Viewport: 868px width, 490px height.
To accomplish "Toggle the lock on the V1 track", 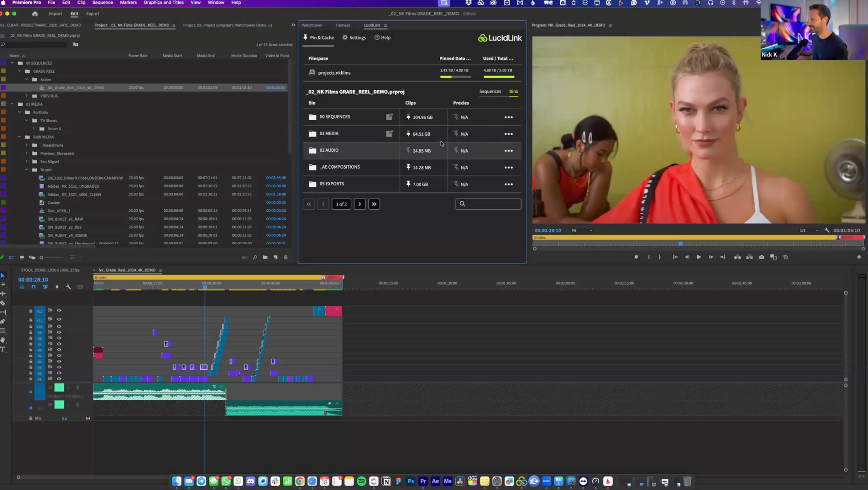I will tap(31, 379).
